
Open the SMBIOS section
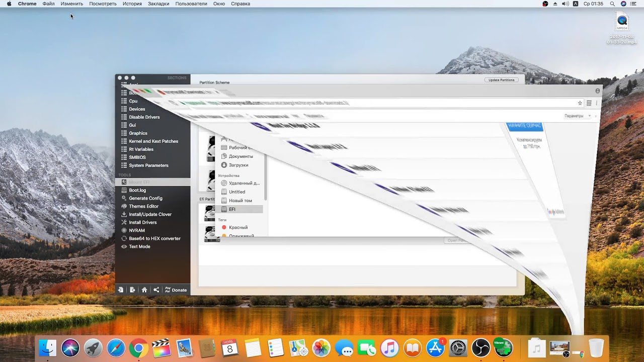click(x=137, y=157)
